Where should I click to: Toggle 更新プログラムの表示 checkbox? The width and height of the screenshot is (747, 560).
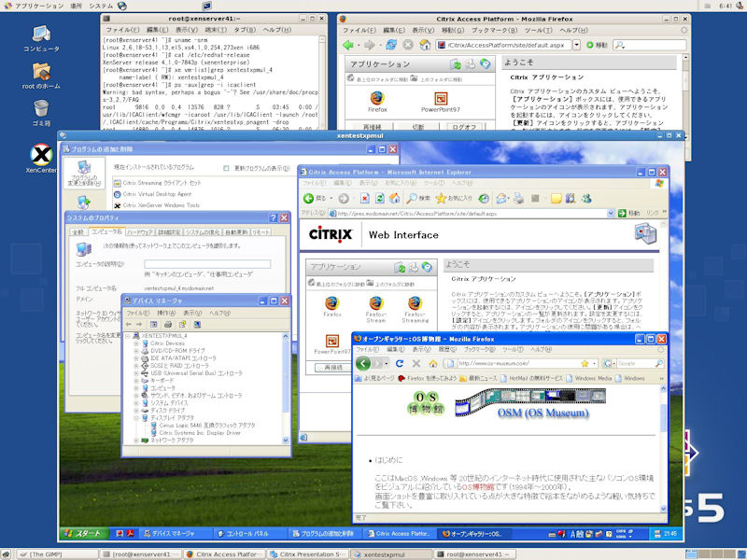tap(226, 168)
